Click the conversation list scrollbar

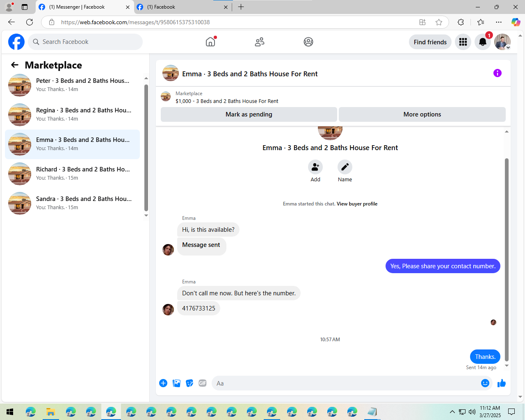146,148
